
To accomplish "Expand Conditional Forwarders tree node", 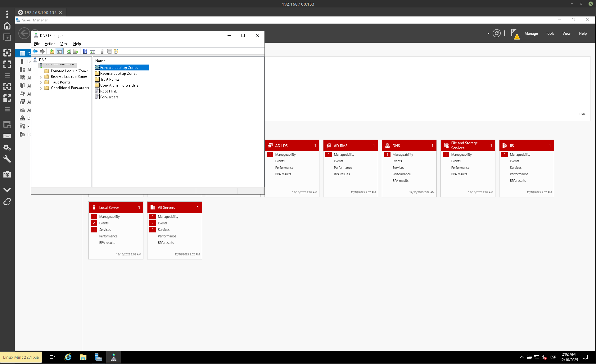I will tap(41, 88).
